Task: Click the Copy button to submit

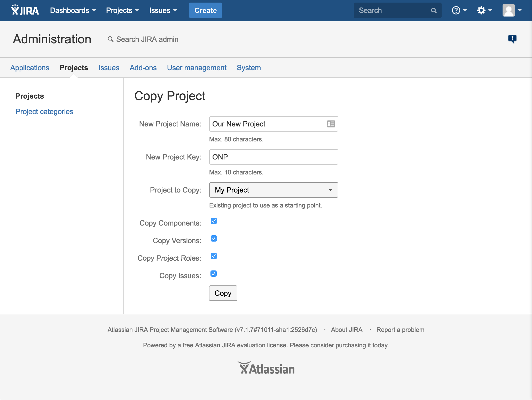Action: point(223,293)
